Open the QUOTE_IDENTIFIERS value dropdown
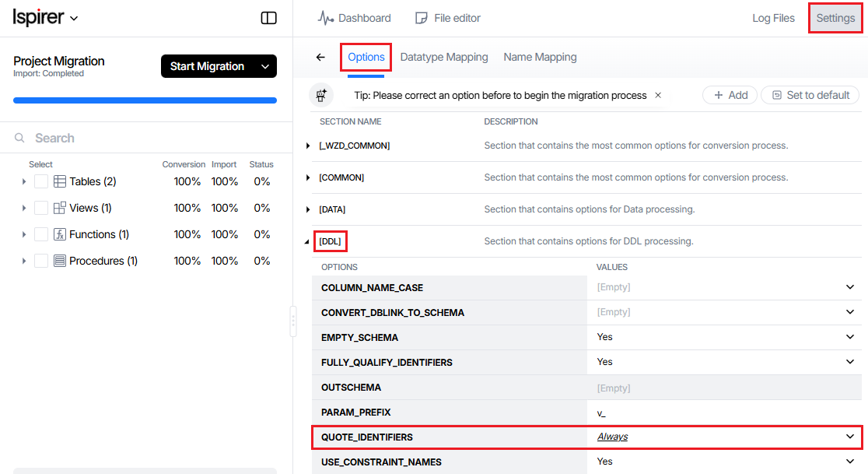Screen dimensions: 868x474 click(850, 437)
